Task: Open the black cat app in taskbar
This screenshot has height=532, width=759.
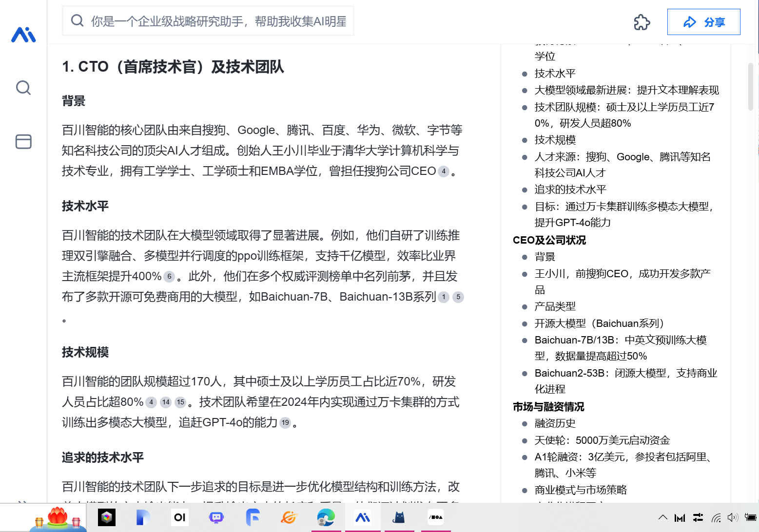Action: [399, 517]
